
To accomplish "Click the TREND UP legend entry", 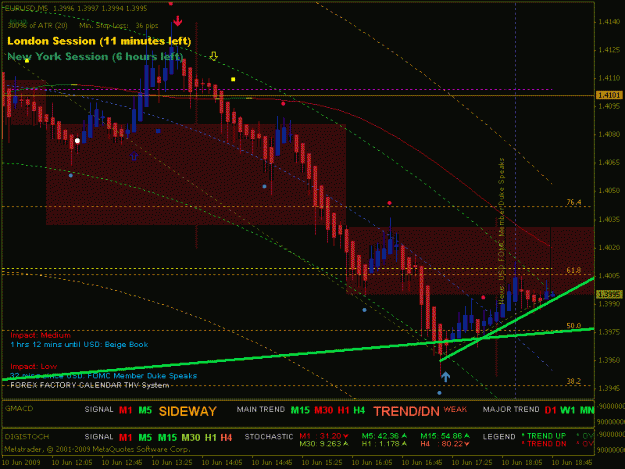I will pos(544,436).
